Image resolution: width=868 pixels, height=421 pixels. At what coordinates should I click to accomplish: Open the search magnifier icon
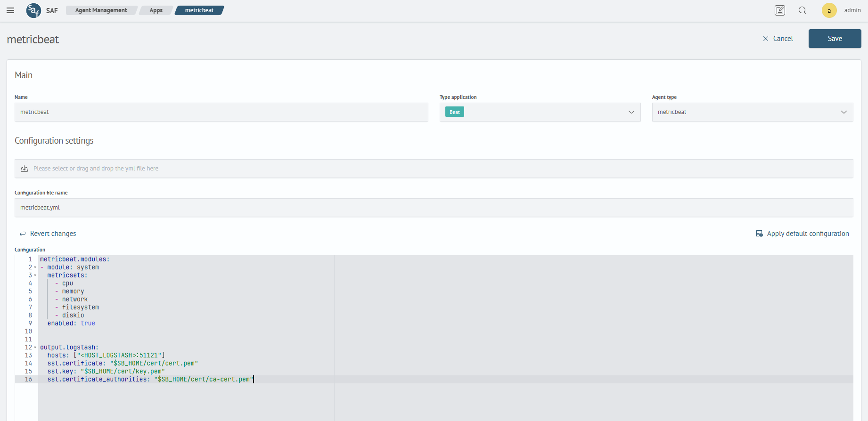(802, 10)
